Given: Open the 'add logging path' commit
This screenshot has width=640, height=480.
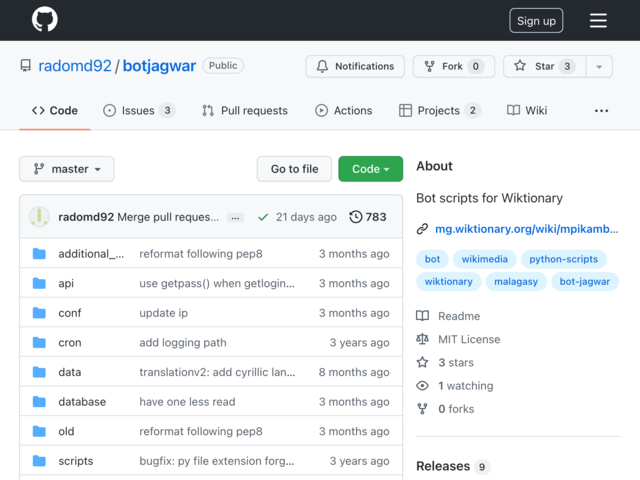Looking at the screenshot, I should click(183, 342).
